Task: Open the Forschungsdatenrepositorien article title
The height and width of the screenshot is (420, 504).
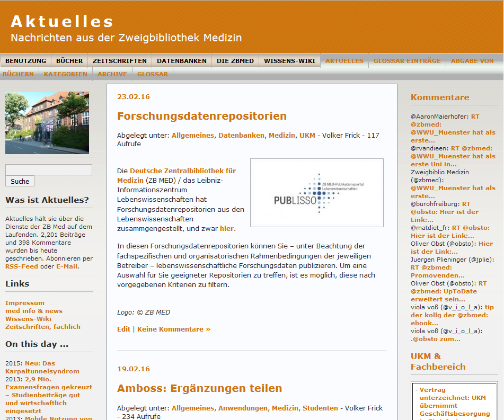Action: 201,116
